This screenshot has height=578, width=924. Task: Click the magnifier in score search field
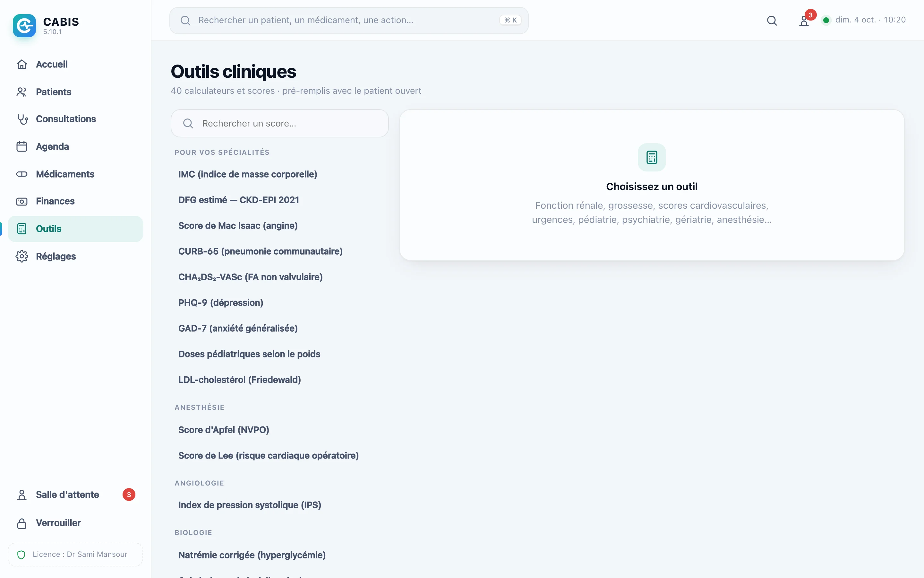point(188,123)
